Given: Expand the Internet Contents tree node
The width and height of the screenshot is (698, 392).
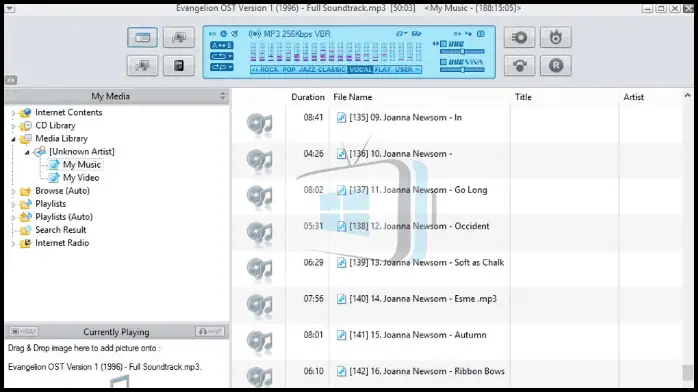Looking at the screenshot, I should pos(13,113).
